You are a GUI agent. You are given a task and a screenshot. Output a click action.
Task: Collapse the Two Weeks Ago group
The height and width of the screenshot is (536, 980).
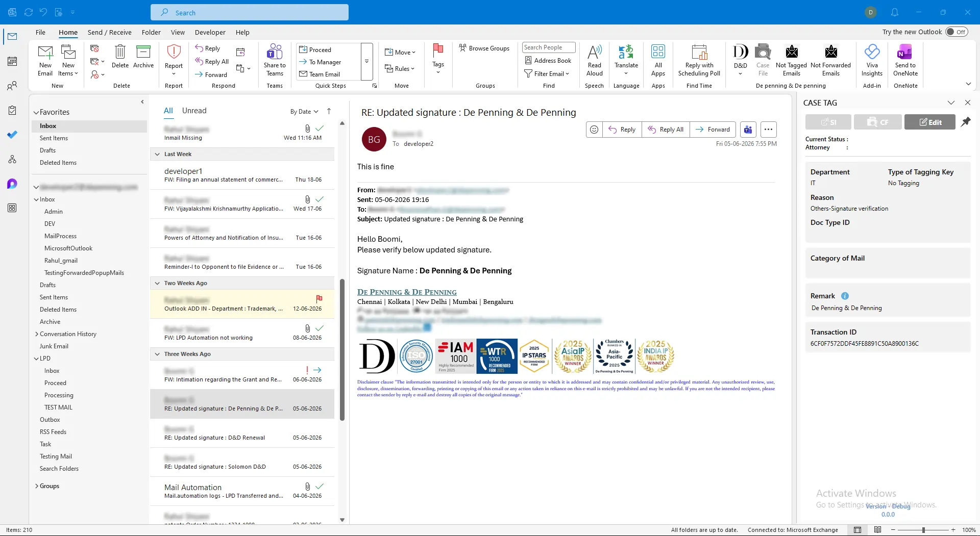tap(157, 283)
